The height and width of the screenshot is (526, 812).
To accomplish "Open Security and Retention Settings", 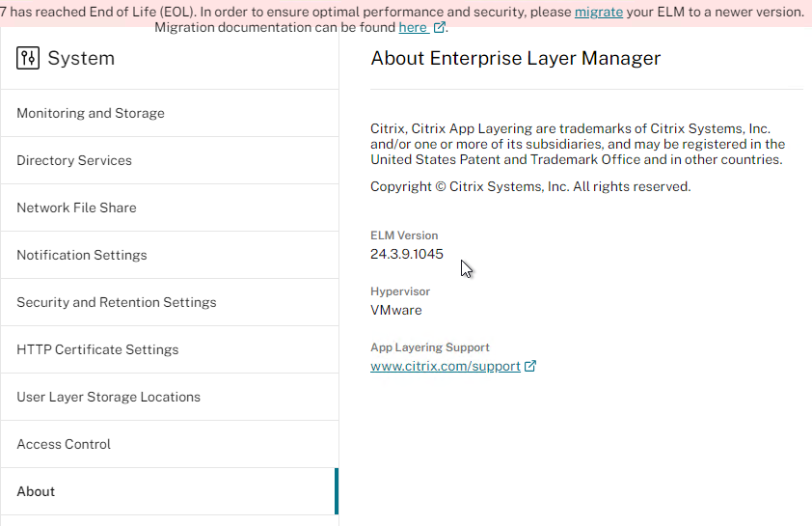I will pyautogui.click(x=170, y=302).
